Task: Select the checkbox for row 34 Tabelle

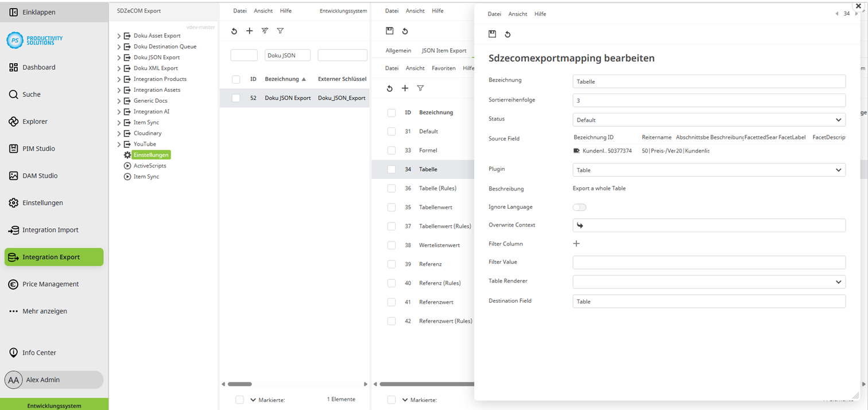Action: click(391, 169)
